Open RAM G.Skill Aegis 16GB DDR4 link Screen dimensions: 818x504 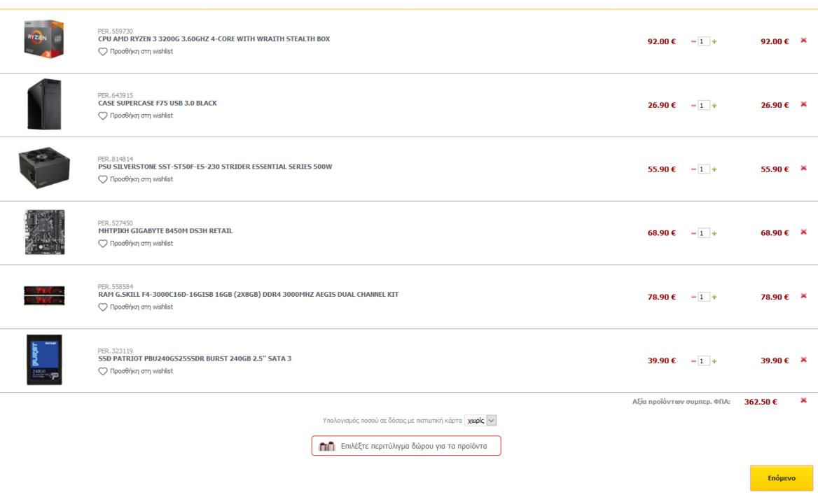(x=249, y=295)
